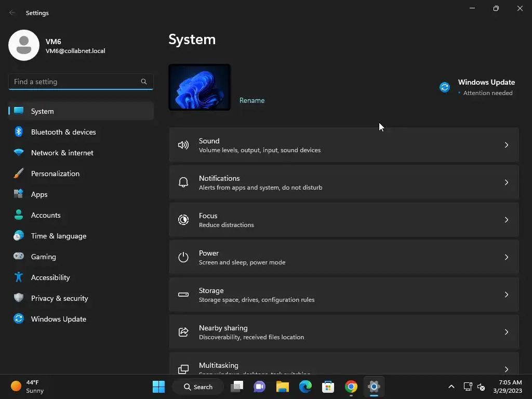Expand the Multitasking row chevron
Viewport: 532px width, 399px height.
coord(506,369)
